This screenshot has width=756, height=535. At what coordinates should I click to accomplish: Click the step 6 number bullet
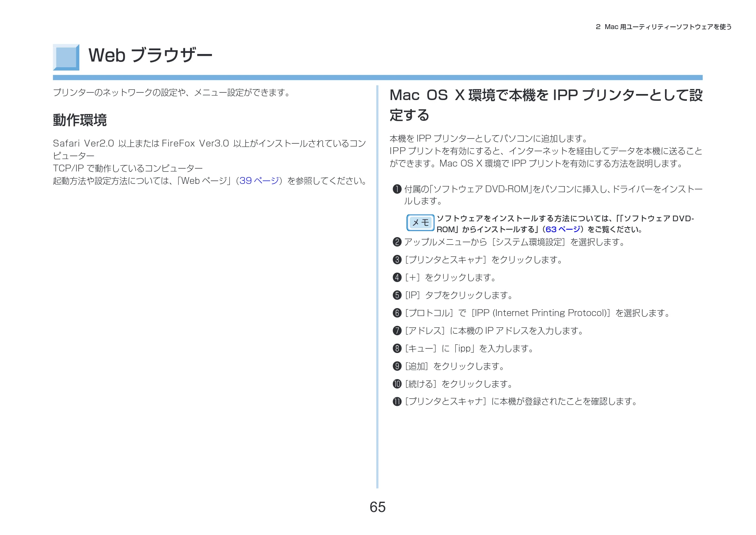pyautogui.click(x=397, y=313)
